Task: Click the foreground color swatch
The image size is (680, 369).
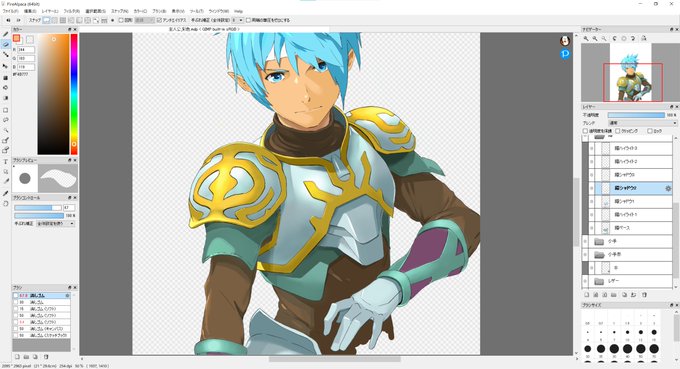Action: point(16,39)
